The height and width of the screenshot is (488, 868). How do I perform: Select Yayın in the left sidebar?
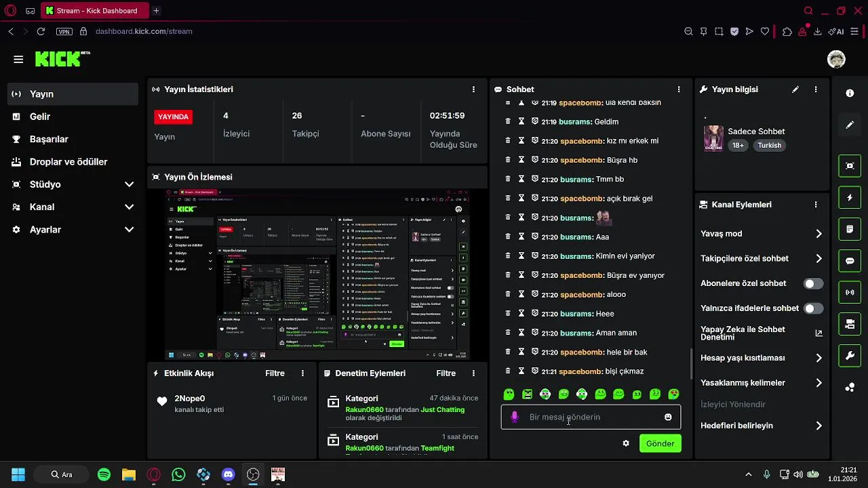(73, 94)
